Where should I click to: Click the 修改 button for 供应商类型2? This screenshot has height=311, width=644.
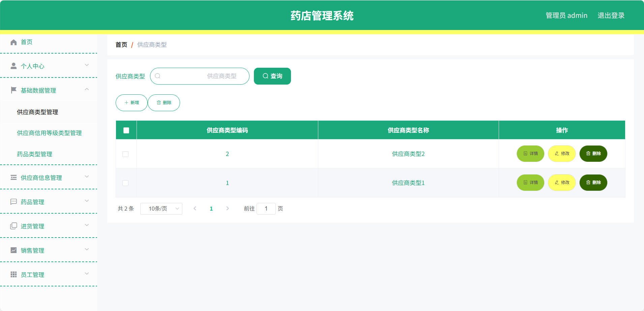pyautogui.click(x=562, y=154)
